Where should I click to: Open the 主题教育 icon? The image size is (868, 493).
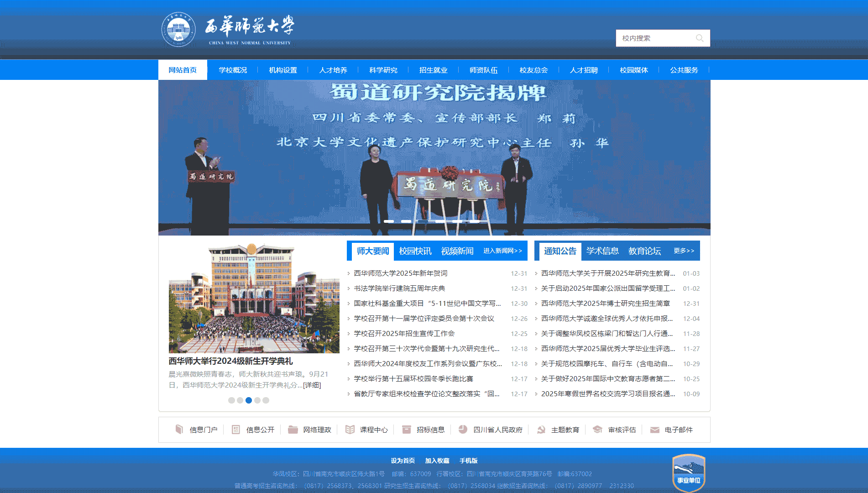pos(541,430)
